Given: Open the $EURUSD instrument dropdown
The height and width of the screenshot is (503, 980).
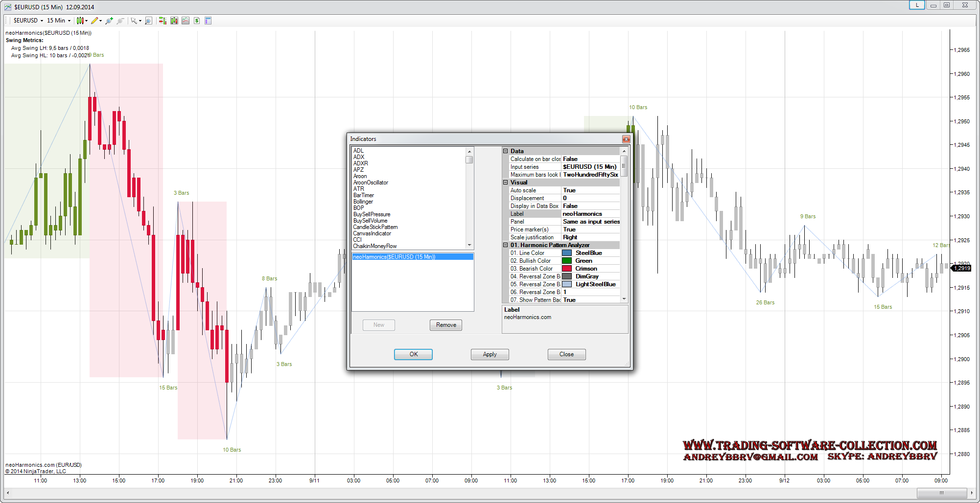Looking at the screenshot, I should 28,21.
